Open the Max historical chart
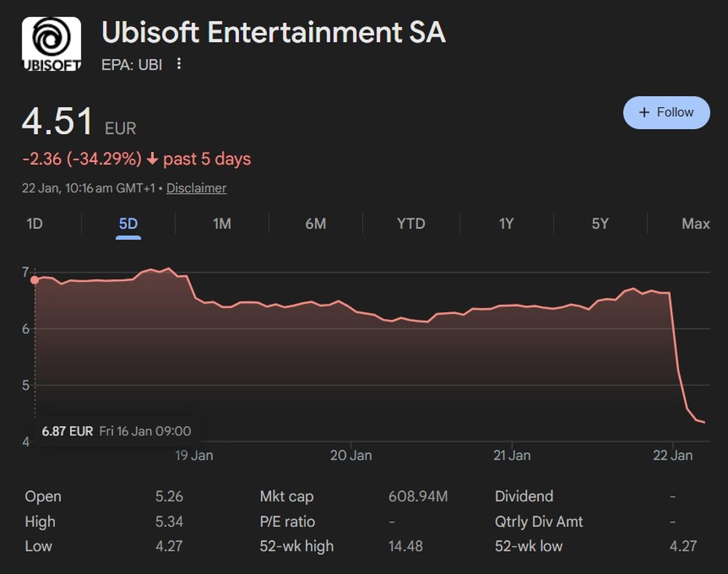The image size is (728, 574). pyautogui.click(x=695, y=224)
